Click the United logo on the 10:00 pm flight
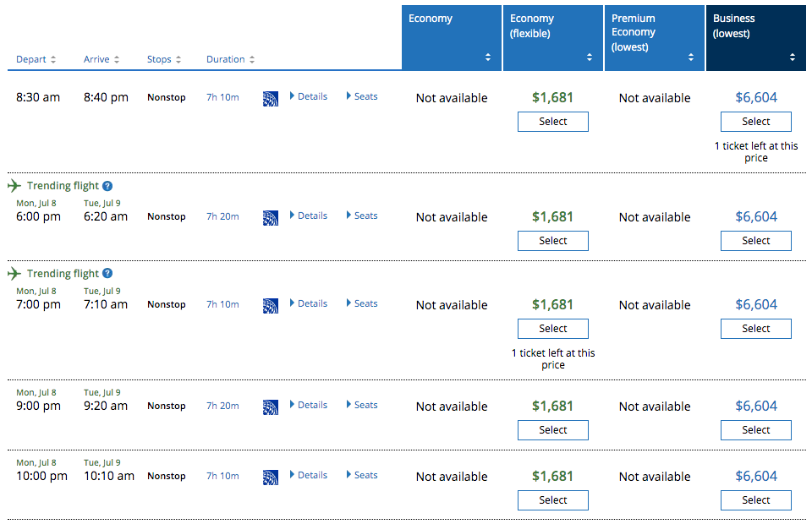The image size is (812, 524). 271,477
